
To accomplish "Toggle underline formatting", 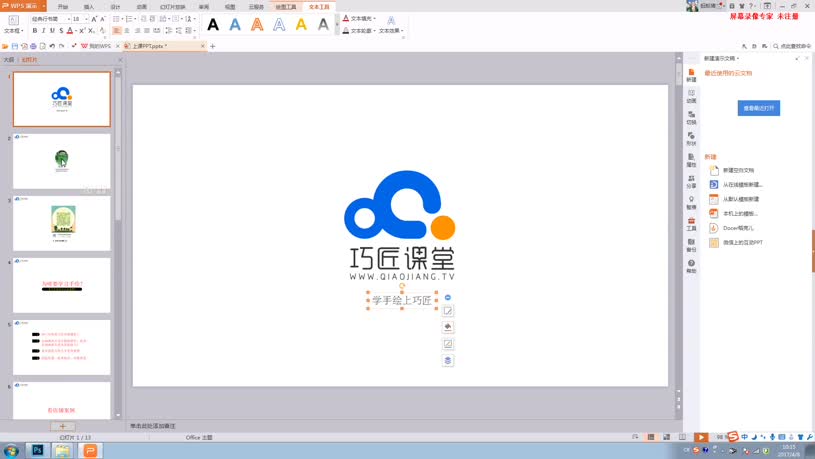I will pyautogui.click(x=52, y=31).
